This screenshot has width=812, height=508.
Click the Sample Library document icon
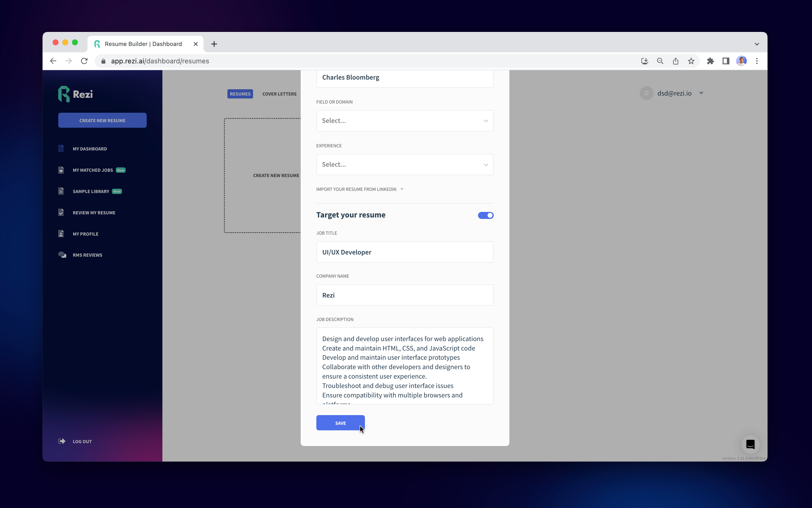click(61, 191)
